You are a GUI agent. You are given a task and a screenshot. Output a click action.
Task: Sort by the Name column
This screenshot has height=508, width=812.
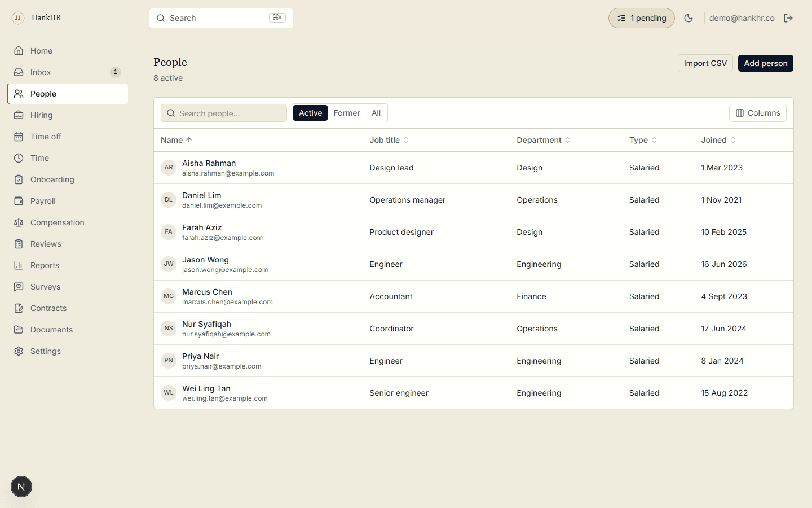click(x=176, y=140)
